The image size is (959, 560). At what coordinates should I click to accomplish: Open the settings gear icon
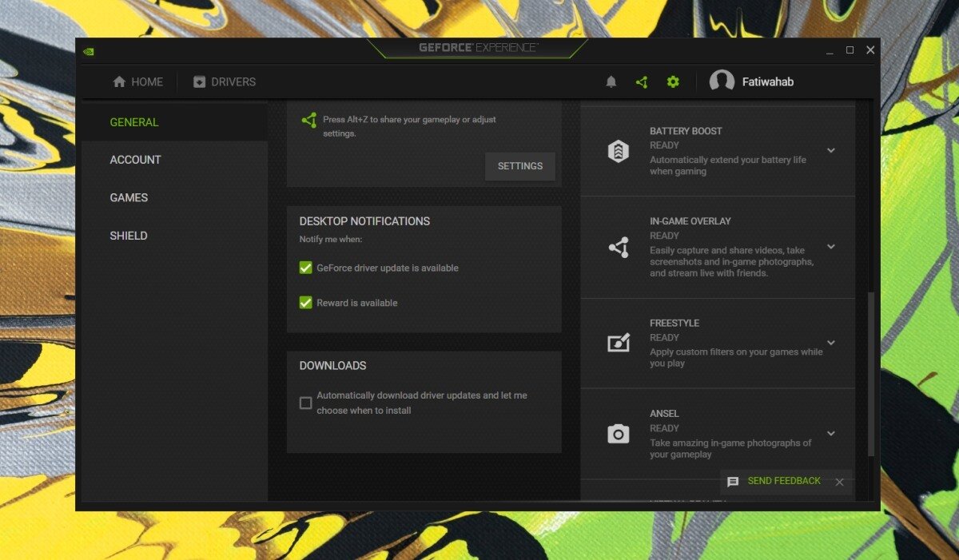click(x=673, y=81)
